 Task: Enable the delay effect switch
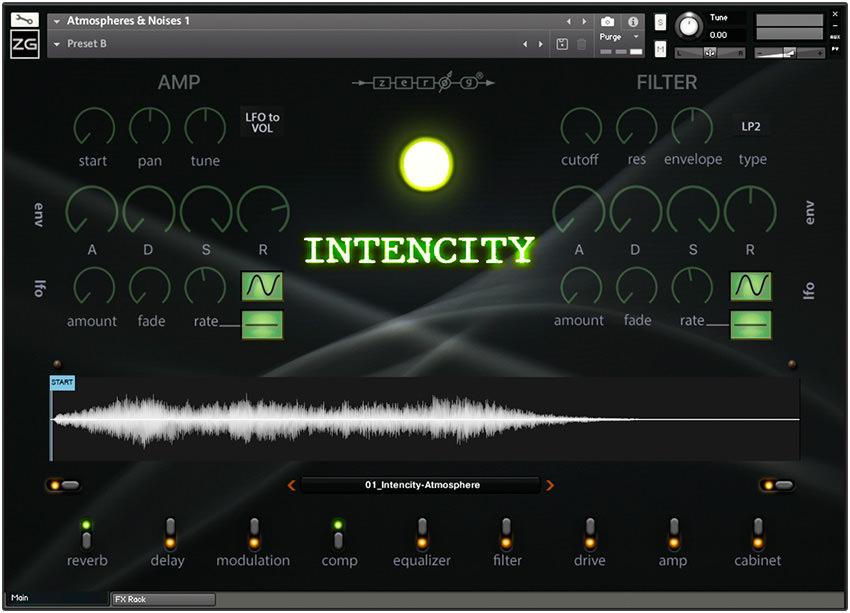pyautogui.click(x=171, y=533)
